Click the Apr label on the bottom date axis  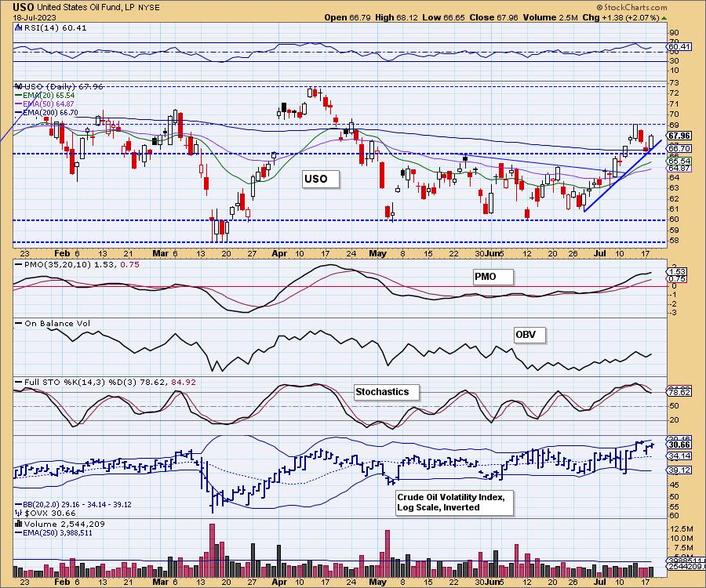(x=279, y=582)
